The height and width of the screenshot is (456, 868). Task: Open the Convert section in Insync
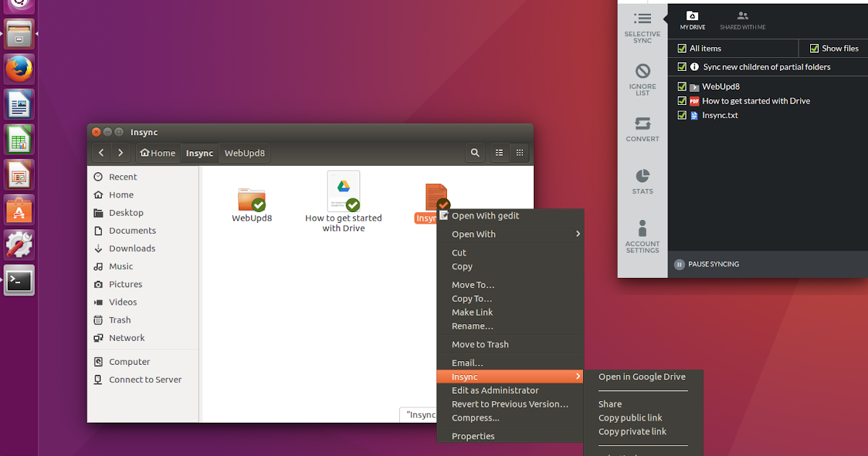pyautogui.click(x=642, y=130)
